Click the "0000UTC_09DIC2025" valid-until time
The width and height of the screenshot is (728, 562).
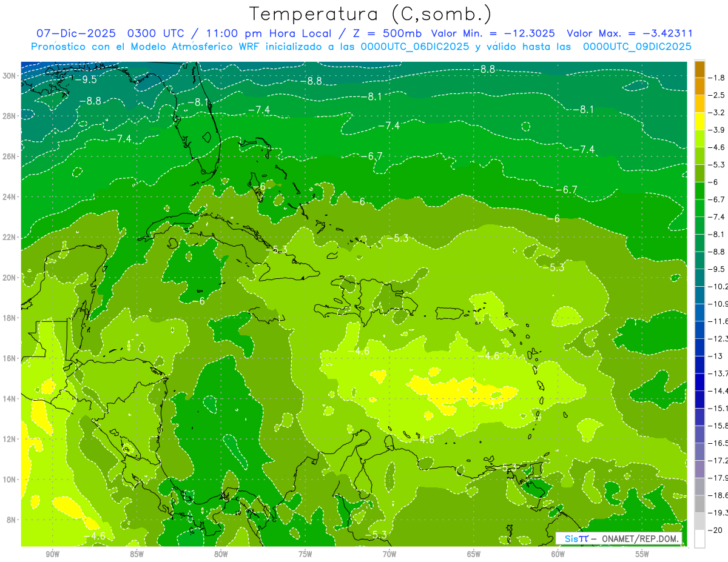tap(637, 46)
